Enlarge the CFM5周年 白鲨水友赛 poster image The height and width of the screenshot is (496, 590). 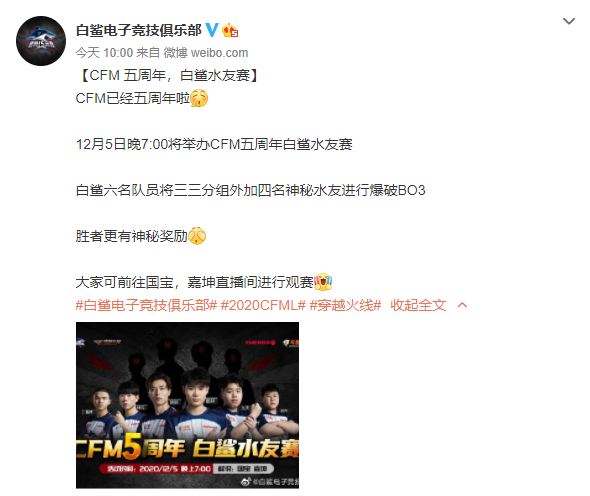(x=187, y=405)
